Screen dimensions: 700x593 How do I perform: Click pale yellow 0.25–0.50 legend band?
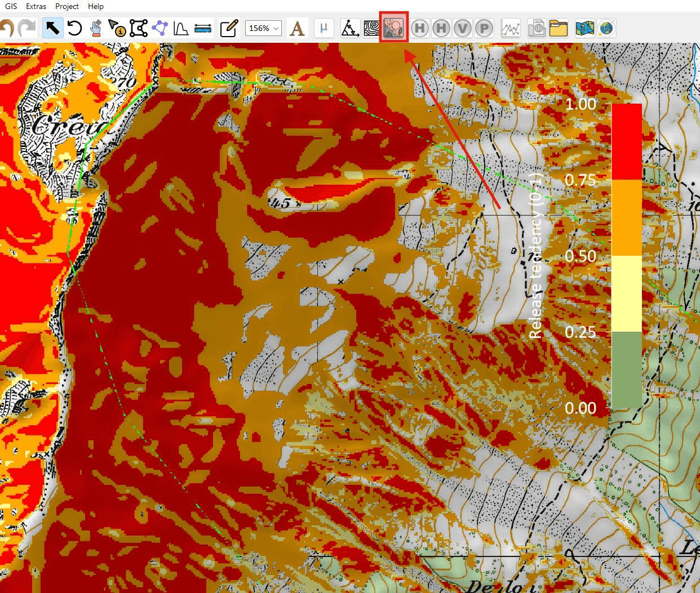point(627,293)
